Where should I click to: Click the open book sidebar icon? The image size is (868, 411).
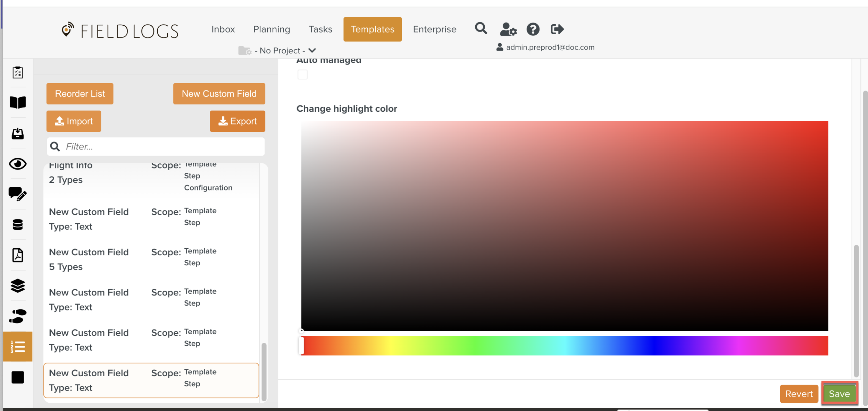click(x=18, y=103)
